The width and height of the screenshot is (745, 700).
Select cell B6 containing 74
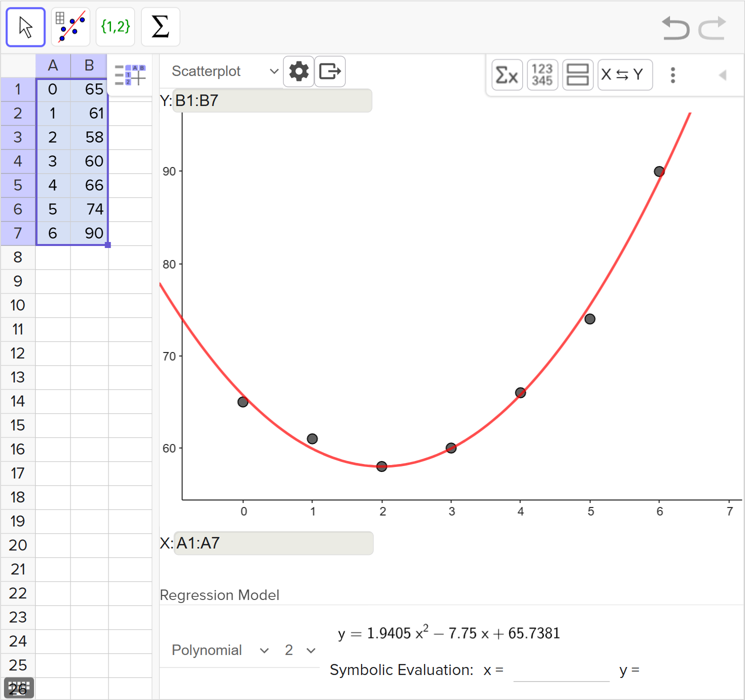point(89,209)
